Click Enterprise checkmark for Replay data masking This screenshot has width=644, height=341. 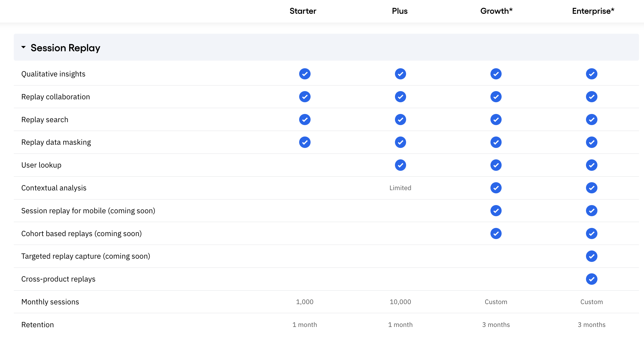(x=592, y=142)
